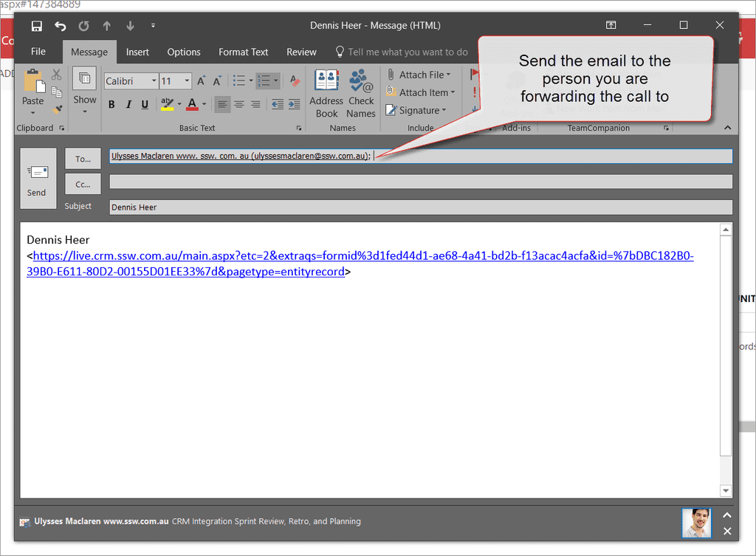Click the Save icon in quick access toolbar

click(37, 26)
